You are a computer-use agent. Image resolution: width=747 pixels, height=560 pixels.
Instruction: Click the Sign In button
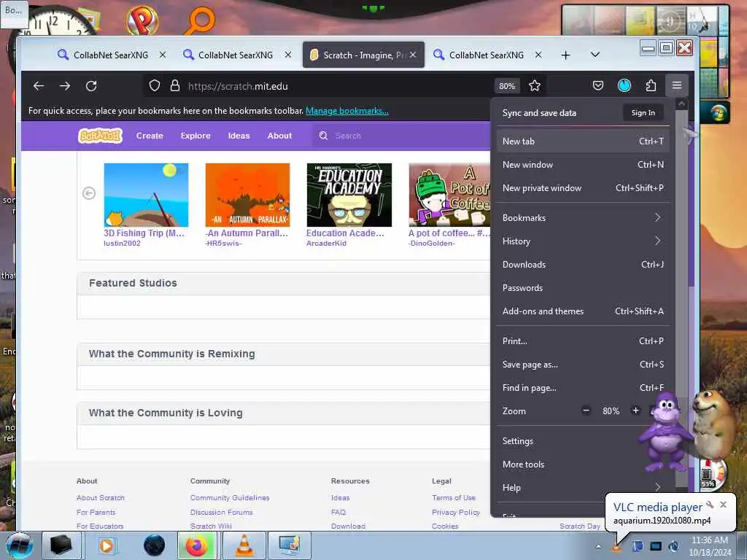coord(643,113)
